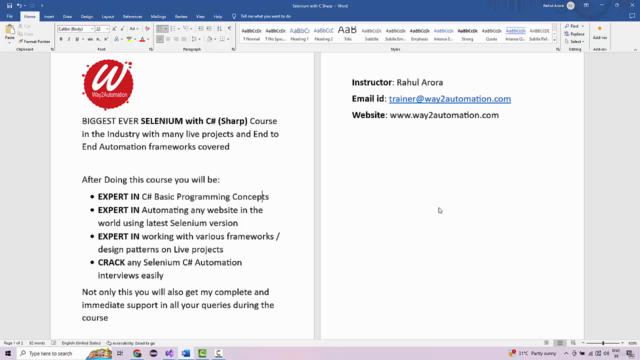The image size is (640, 360).
Task: Click the Format Painter tool
Action: [x=34, y=41]
